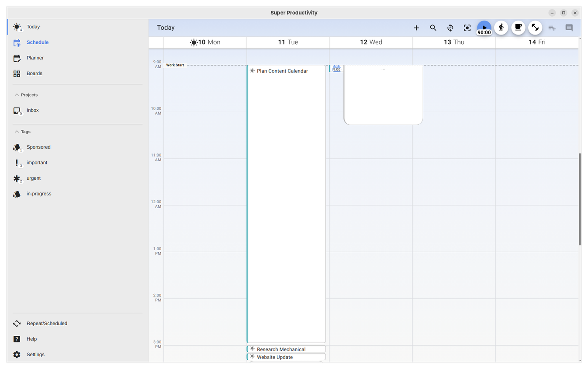Open the Inbox project
Image resolution: width=588 pixels, height=369 pixels.
coord(78,110)
